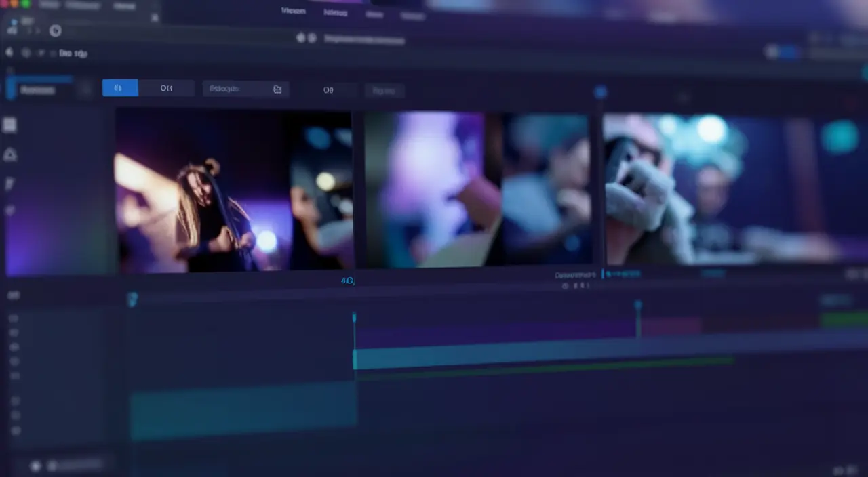The image size is (868, 477).
Task: Open the blurry purple middle clip thumbnail
Action: point(477,189)
